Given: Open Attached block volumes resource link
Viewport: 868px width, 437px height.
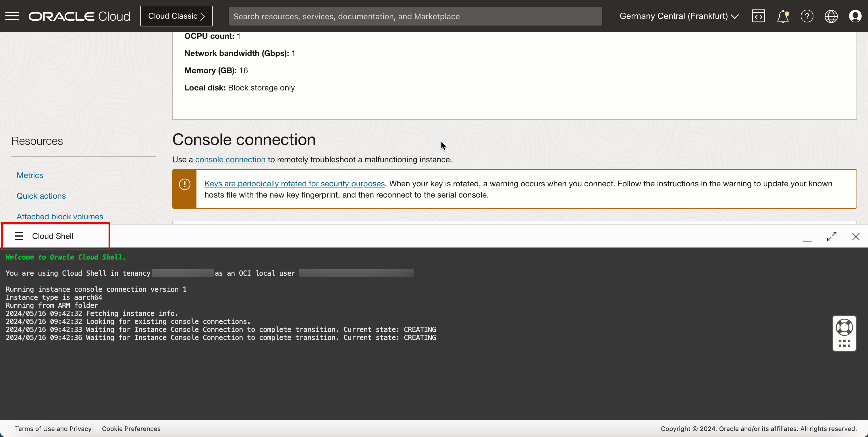Looking at the screenshot, I should point(60,216).
